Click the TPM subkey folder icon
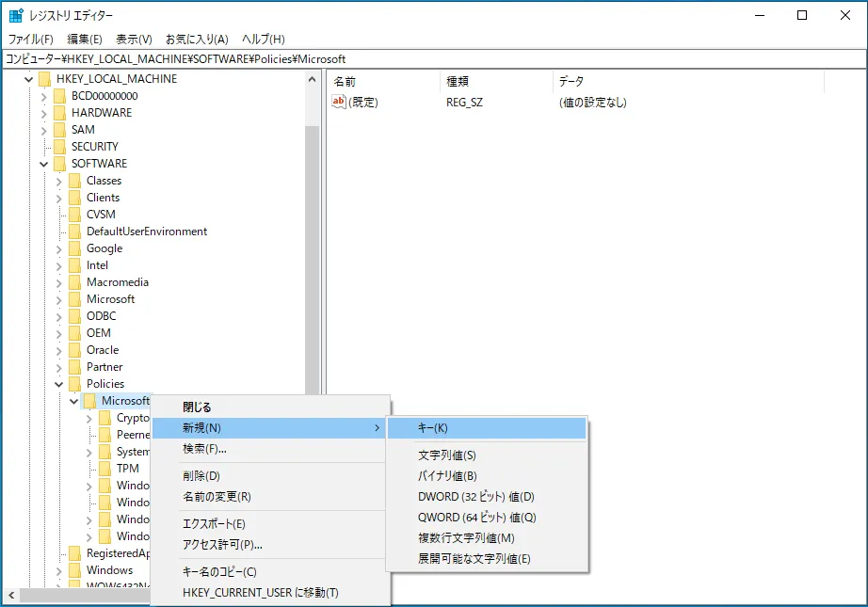This screenshot has width=868, height=607. click(x=104, y=469)
